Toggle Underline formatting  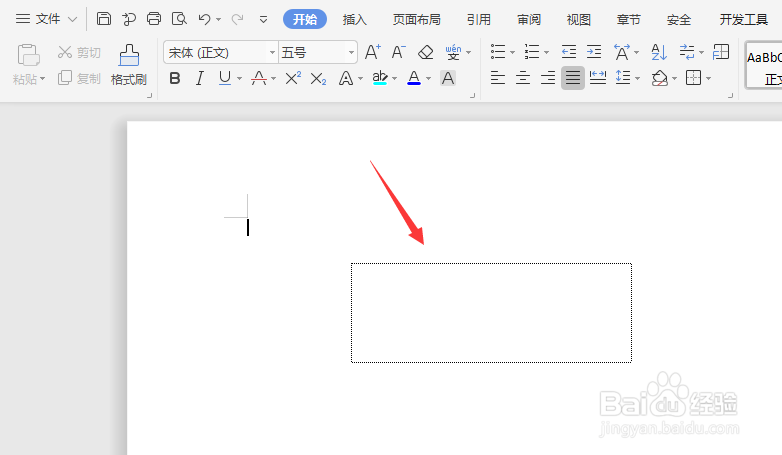click(225, 78)
